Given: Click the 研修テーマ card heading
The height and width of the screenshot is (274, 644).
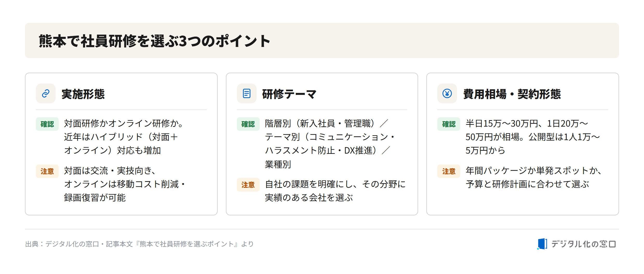Looking at the screenshot, I should [x=289, y=94].
